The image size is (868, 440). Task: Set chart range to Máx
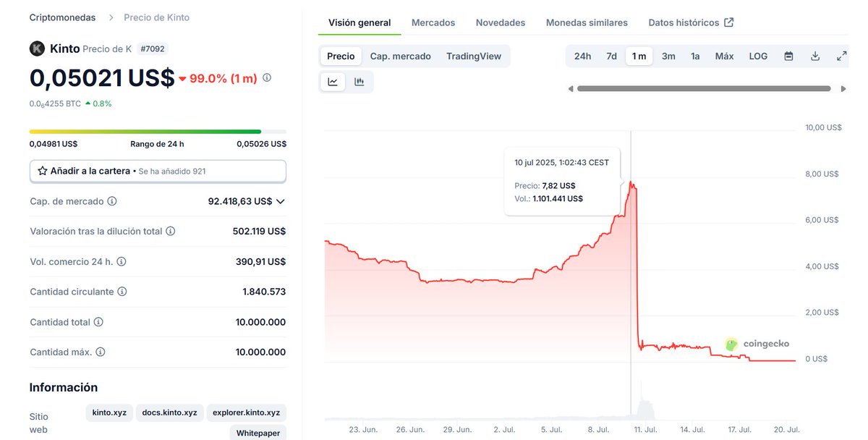[x=724, y=56]
